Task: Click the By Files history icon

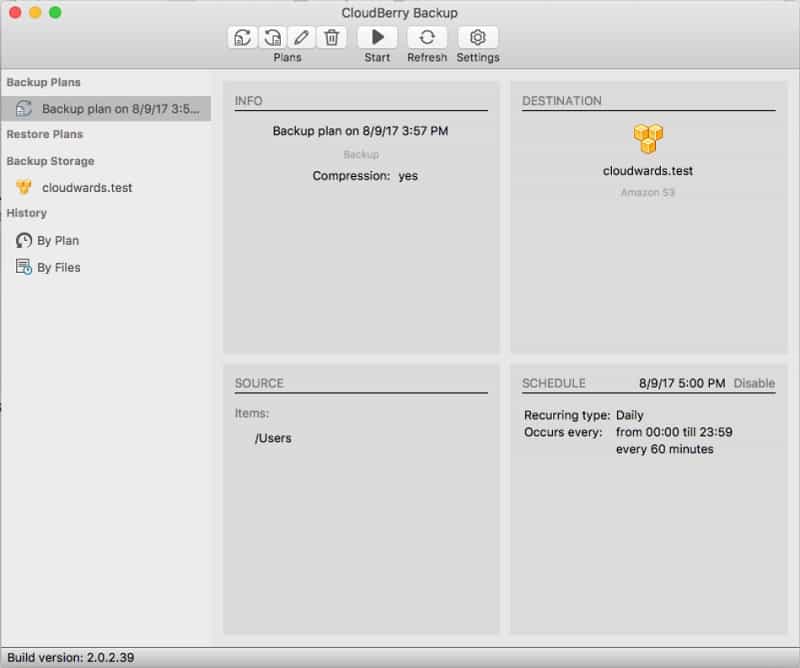Action: pos(23,267)
